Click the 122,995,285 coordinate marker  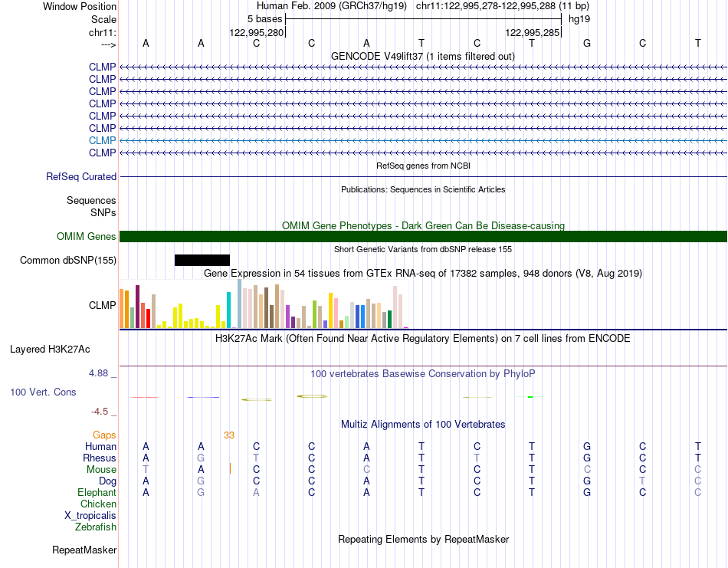532,32
